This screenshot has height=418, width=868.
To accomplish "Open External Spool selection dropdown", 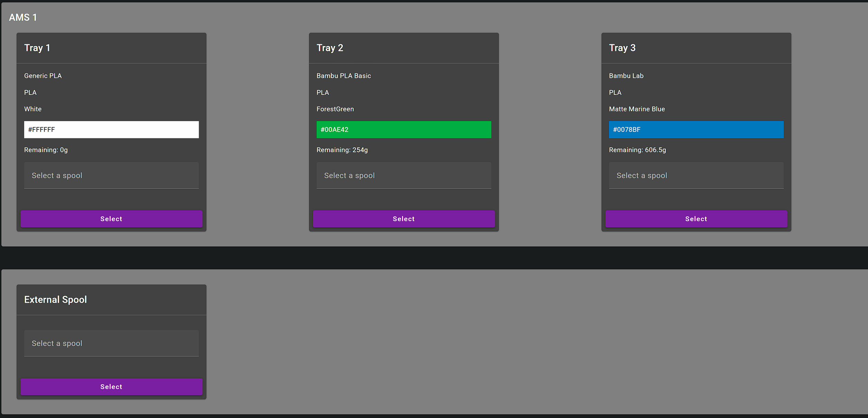I will click(x=111, y=343).
